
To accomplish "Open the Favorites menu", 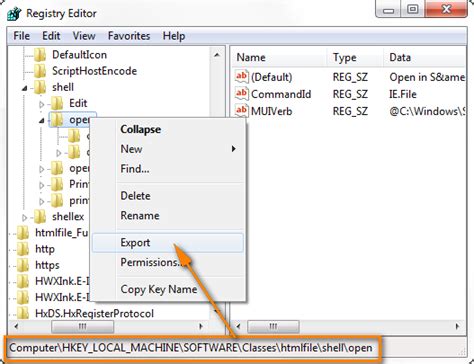I will coord(129,36).
